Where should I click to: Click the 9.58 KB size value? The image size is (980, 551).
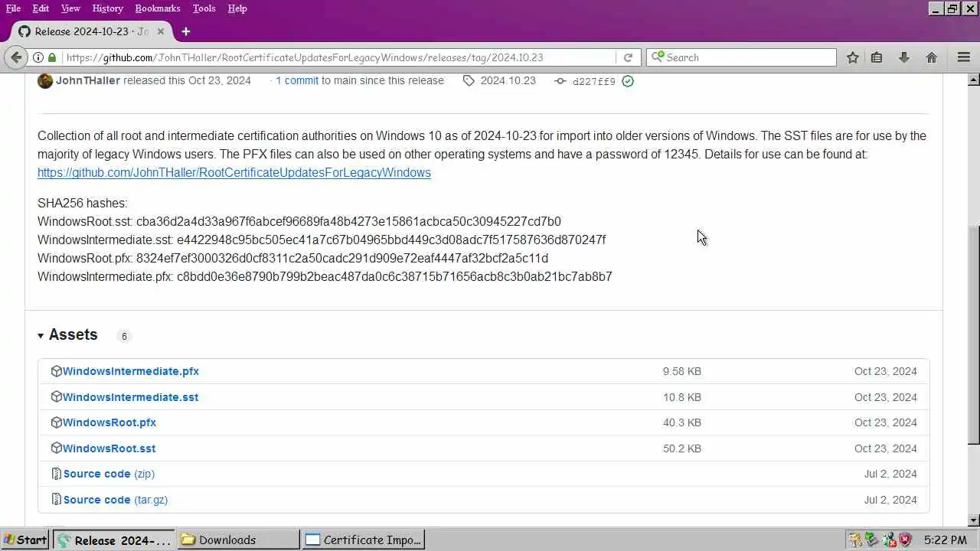click(x=682, y=371)
